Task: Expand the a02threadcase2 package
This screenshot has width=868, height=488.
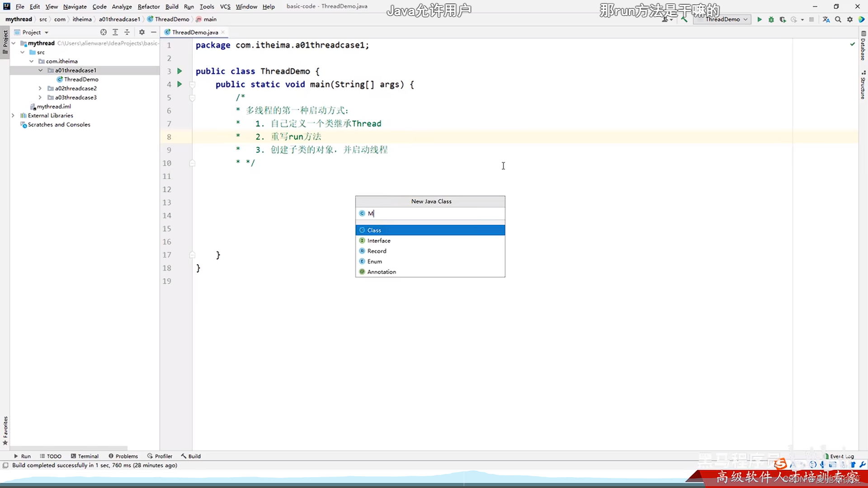Action: [x=40, y=88]
